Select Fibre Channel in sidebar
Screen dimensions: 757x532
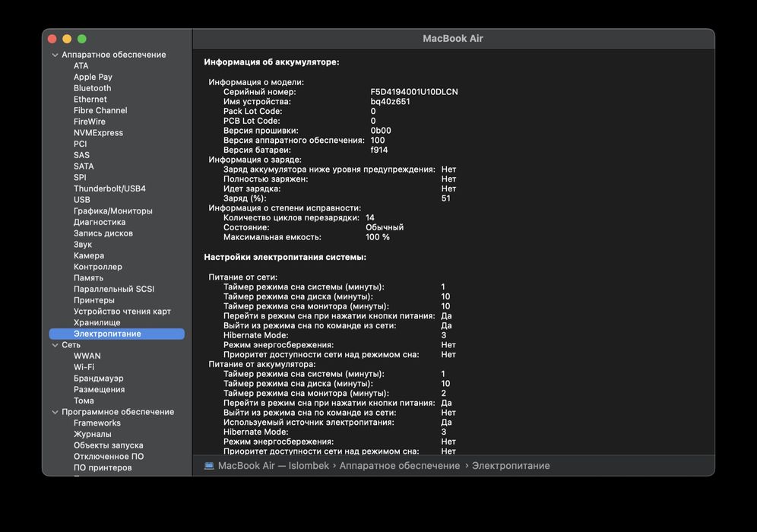tap(100, 110)
